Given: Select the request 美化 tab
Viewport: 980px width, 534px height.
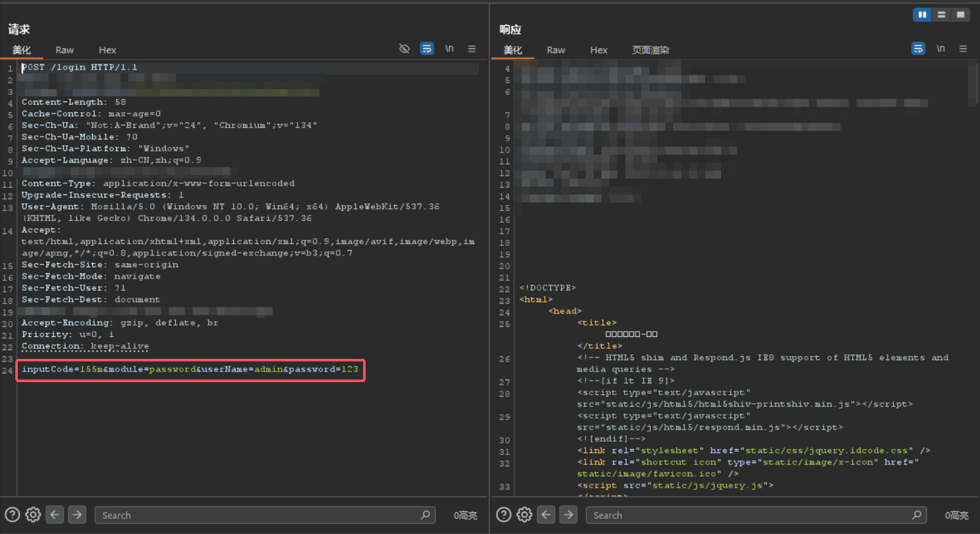Looking at the screenshot, I should click(21, 50).
